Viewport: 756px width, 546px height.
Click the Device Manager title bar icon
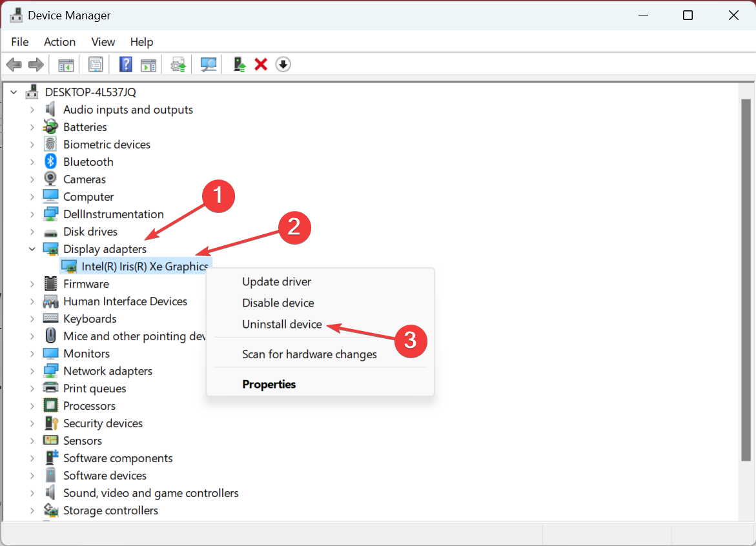(x=16, y=15)
